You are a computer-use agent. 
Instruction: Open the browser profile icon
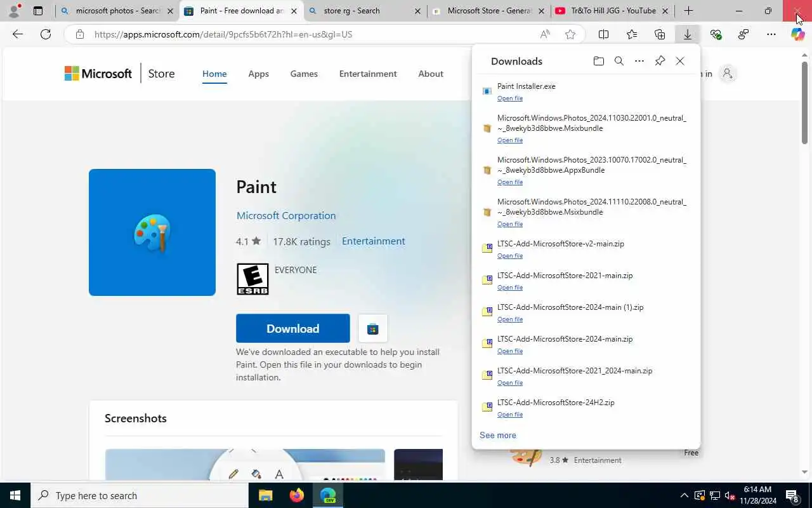[x=14, y=11]
